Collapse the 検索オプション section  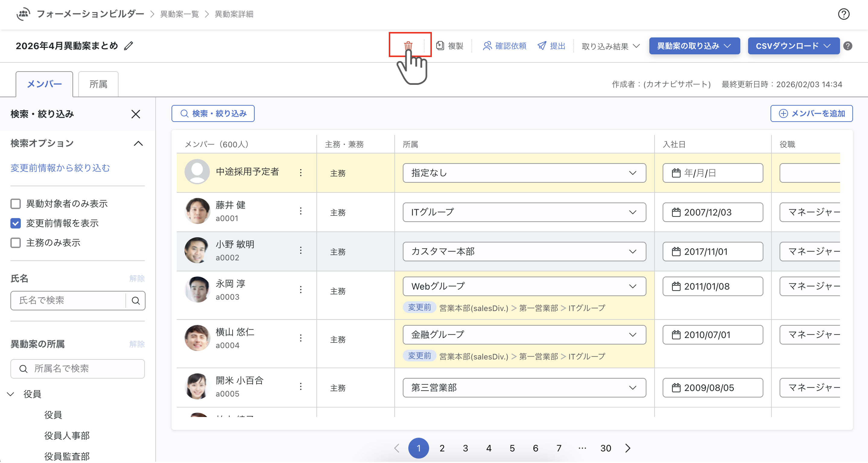point(138,143)
